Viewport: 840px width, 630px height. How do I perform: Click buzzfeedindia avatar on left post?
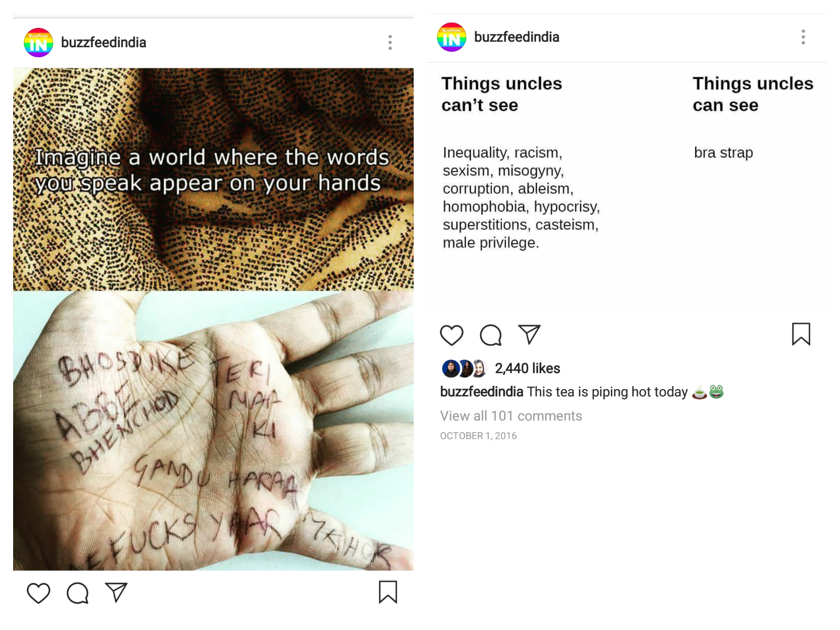pos(38,43)
